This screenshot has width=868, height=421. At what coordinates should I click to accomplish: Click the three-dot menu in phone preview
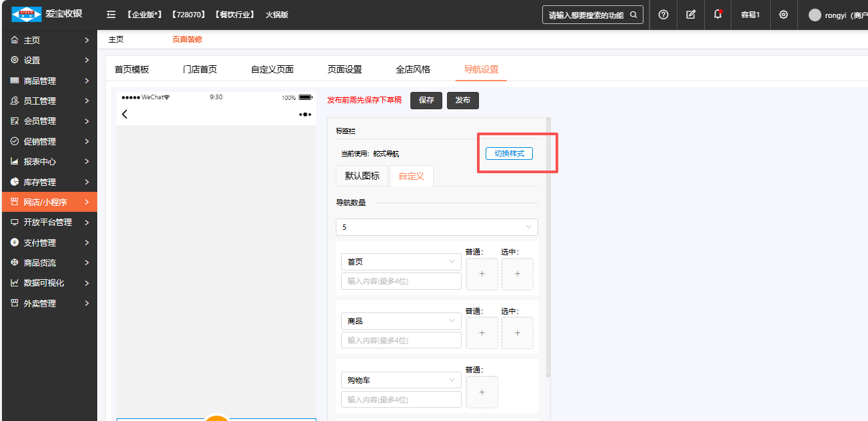click(x=305, y=115)
